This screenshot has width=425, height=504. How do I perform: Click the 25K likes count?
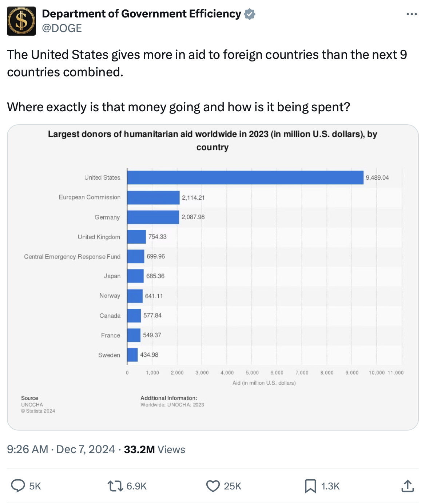233,486
